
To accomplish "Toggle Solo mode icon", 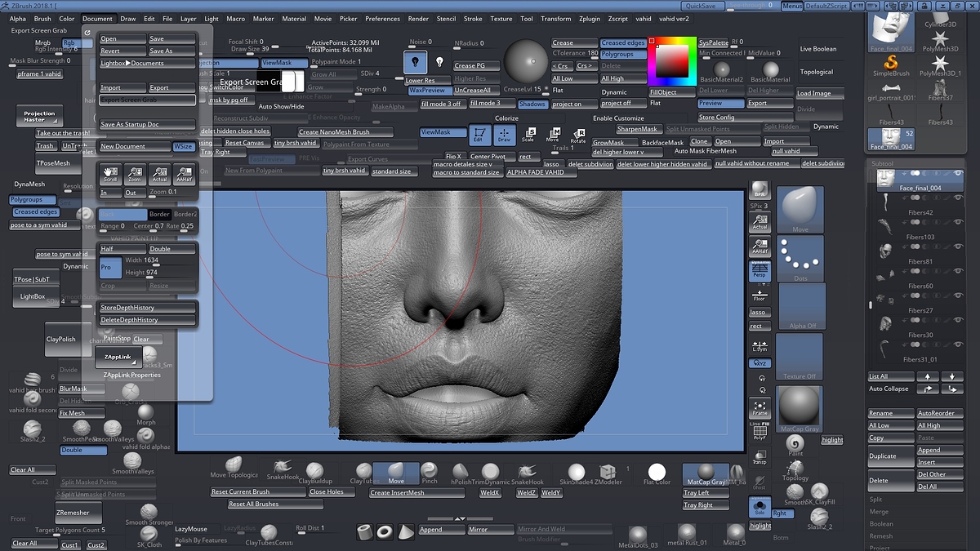I will click(759, 507).
